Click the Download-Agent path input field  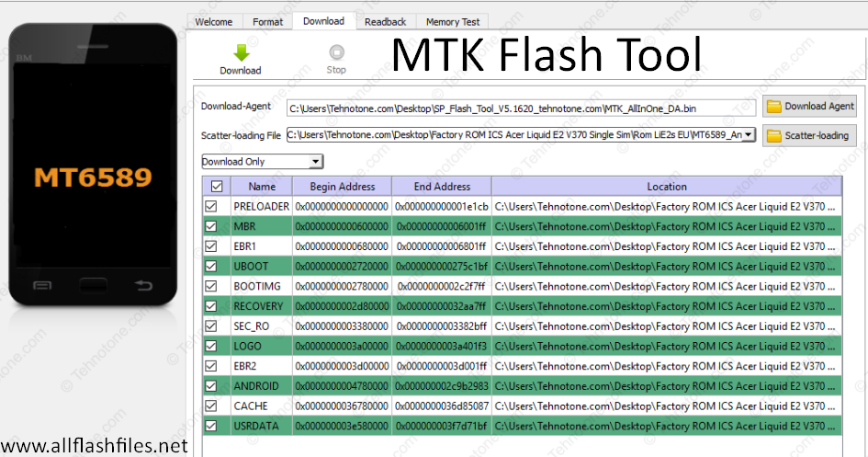click(x=521, y=109)
